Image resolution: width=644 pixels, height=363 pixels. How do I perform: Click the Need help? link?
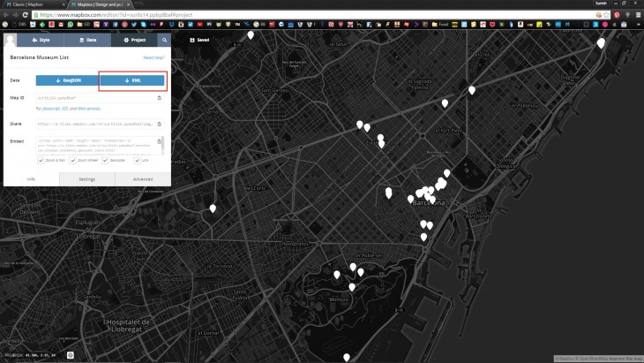[154, 57]
